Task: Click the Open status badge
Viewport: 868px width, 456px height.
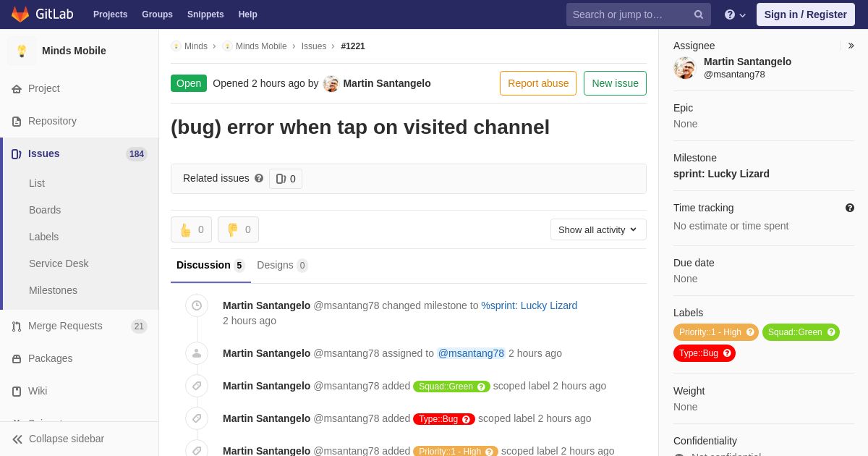Action: pyautogui.click(x=189, y=83)
